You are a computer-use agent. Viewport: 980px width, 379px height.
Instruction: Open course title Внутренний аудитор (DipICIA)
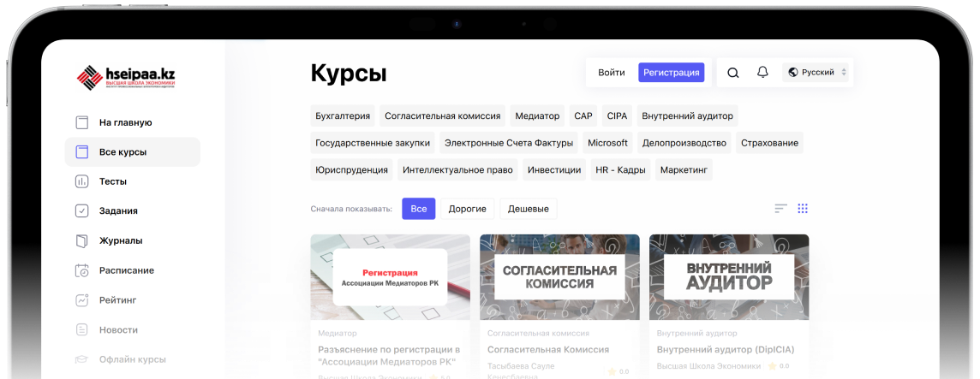tap(726, 350)
